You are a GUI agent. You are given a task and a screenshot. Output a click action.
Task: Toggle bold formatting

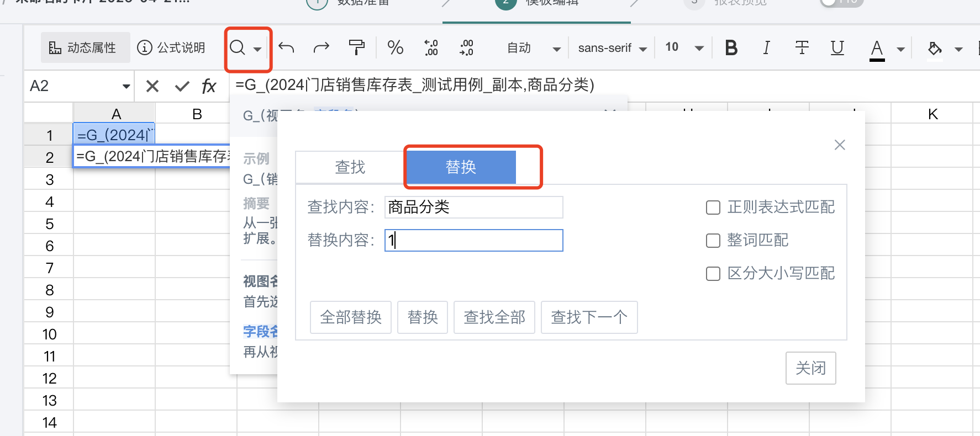[x=731, y=48]
